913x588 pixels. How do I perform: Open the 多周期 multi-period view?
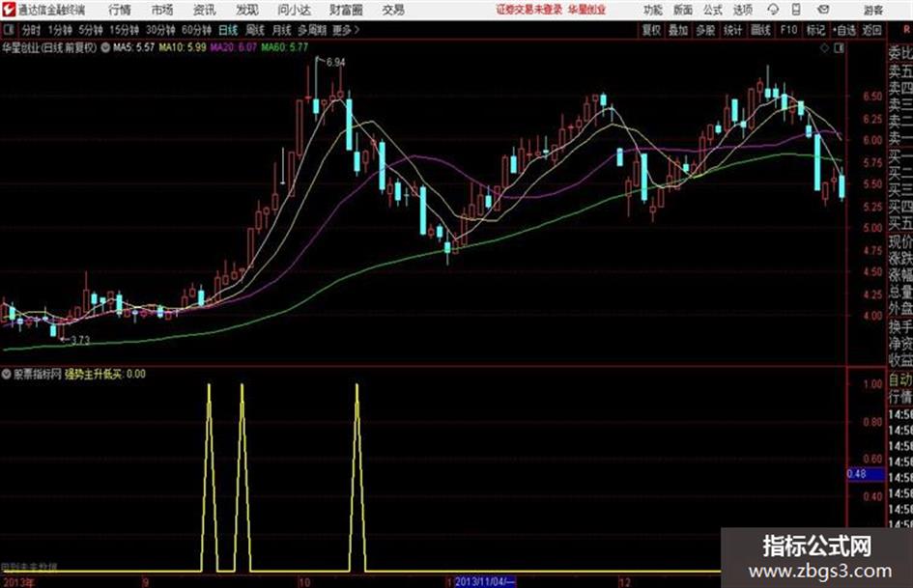click(312, 30)
